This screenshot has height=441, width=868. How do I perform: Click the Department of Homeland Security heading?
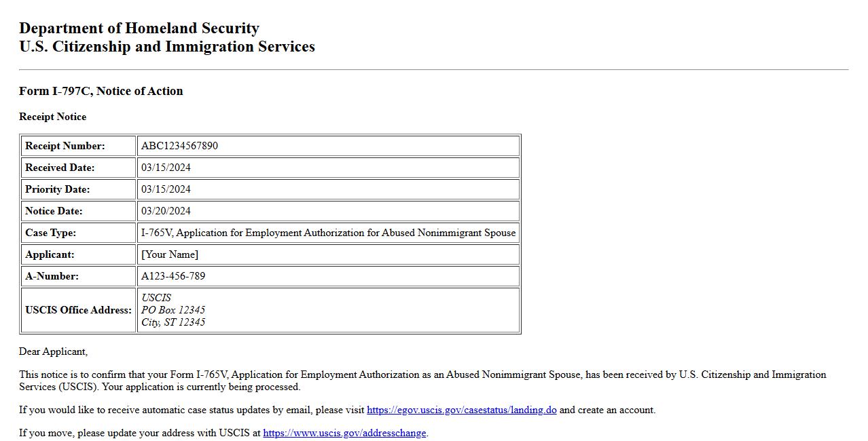click(x=139, y=28)
